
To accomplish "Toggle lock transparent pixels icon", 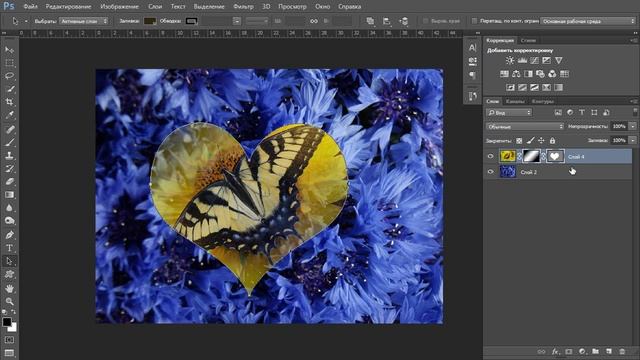I will (x=519, y=140).
